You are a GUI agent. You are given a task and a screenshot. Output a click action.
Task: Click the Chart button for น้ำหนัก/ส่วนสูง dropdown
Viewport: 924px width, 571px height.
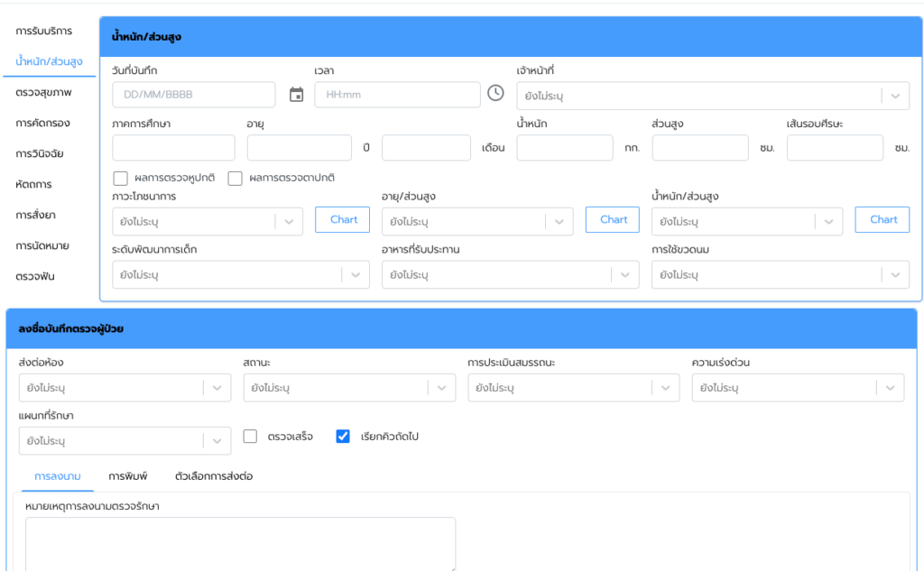tap(882, 220)
